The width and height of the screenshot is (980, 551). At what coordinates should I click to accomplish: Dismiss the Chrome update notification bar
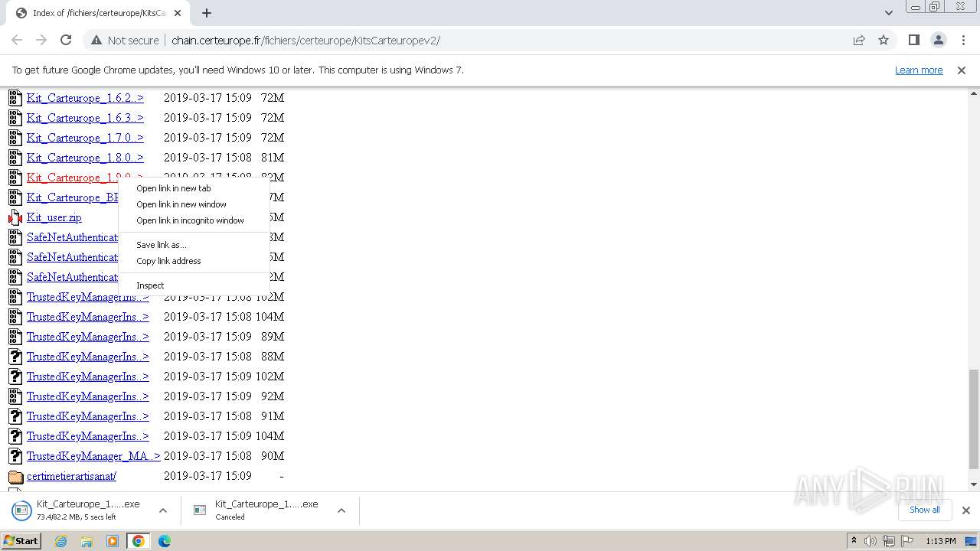[x=961, y=70]
